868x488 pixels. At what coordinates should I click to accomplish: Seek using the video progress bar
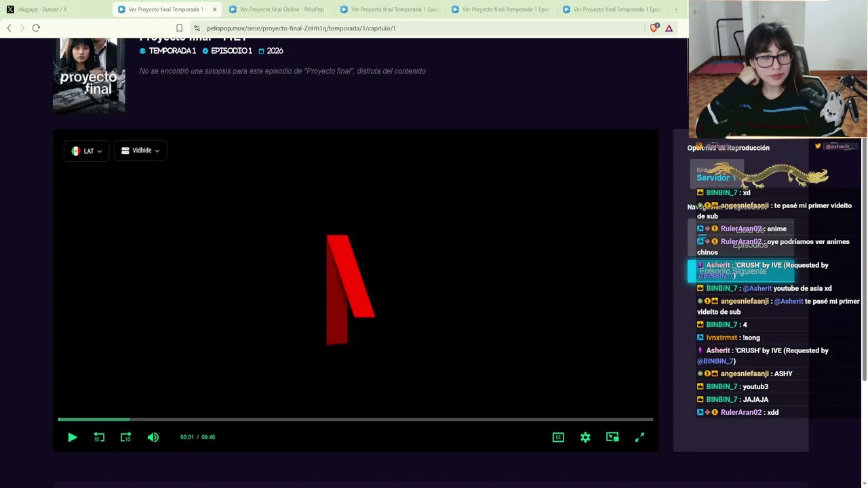click(355, 420)
